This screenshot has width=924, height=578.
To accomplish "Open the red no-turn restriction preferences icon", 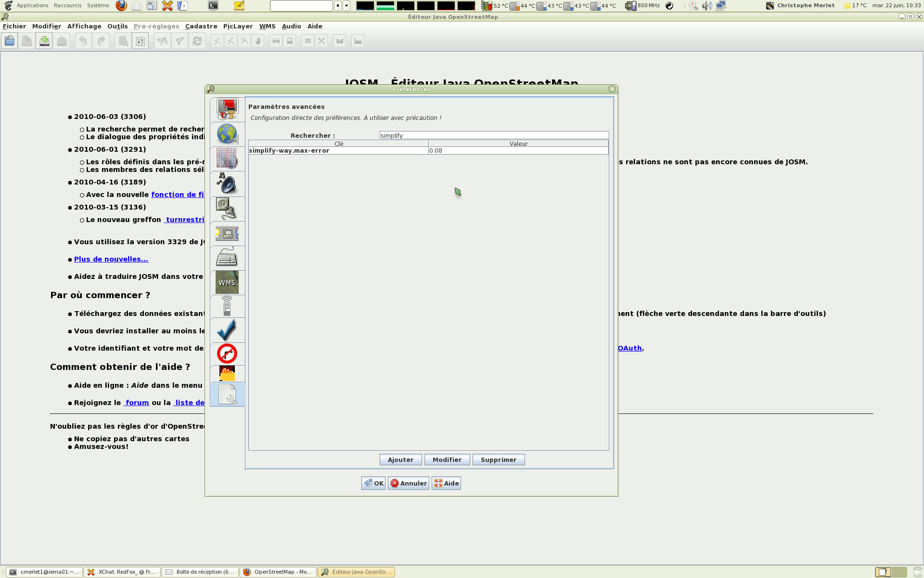I will [227, 354].
